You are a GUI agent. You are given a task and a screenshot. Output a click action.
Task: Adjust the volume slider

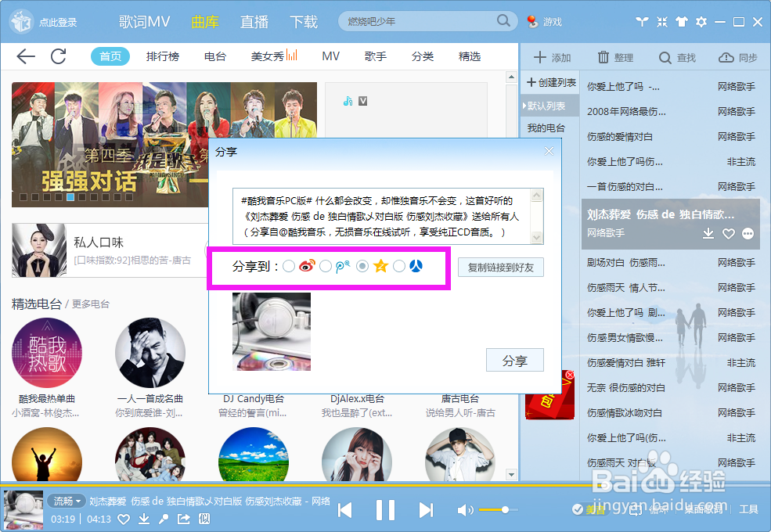498,510
